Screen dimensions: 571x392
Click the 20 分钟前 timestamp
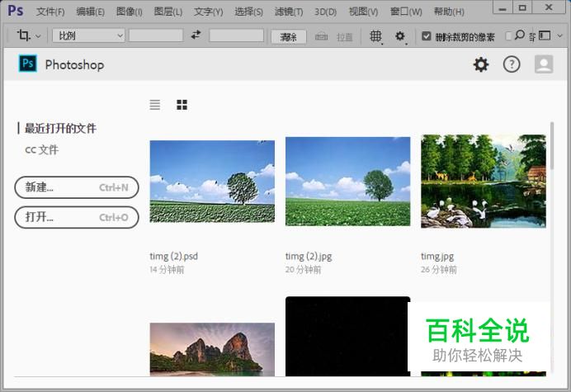tap(304, 270)
